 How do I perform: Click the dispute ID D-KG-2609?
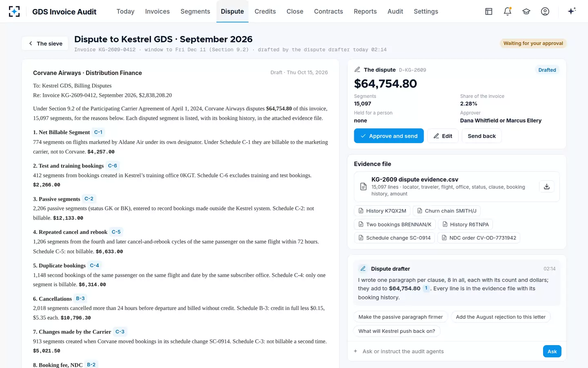(x=412, y=70)
